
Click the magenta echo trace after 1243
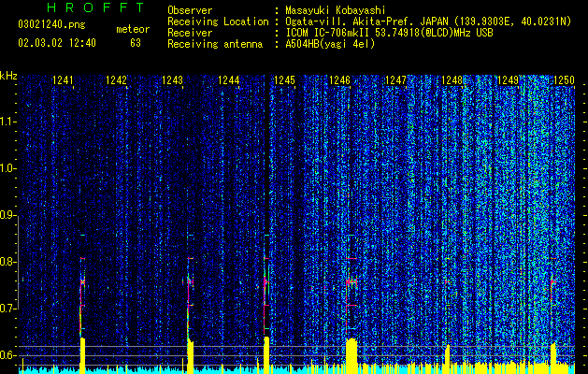pos(189,296)
